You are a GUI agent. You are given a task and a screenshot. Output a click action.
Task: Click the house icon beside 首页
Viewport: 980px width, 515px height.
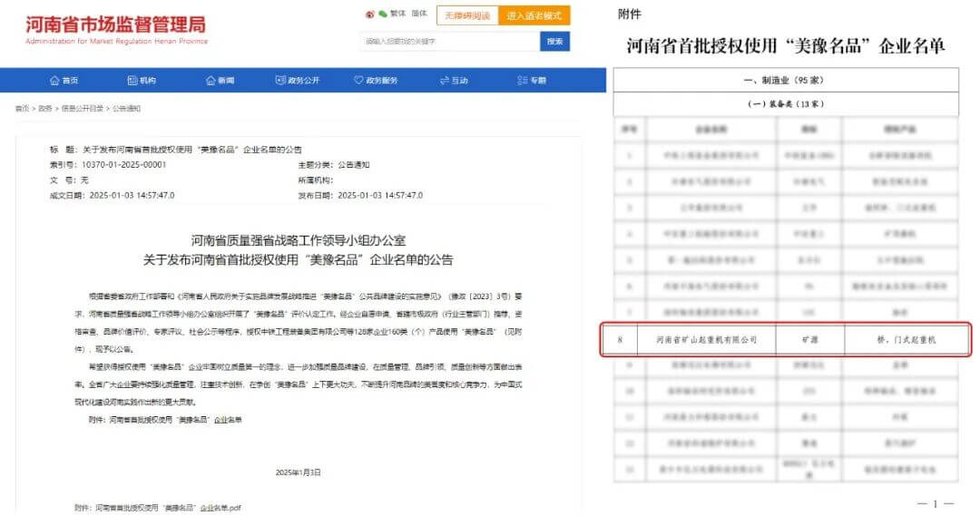coord(54,81)
